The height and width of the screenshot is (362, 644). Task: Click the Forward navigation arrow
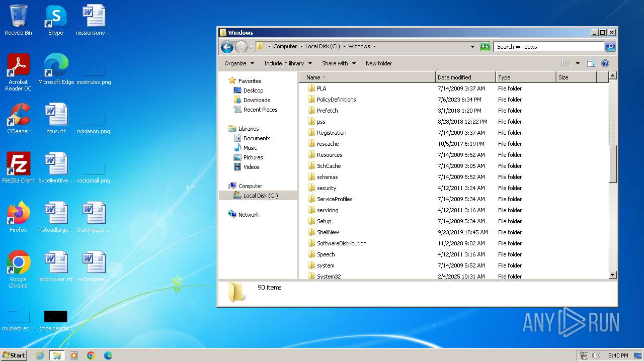(x=241, y=47)
